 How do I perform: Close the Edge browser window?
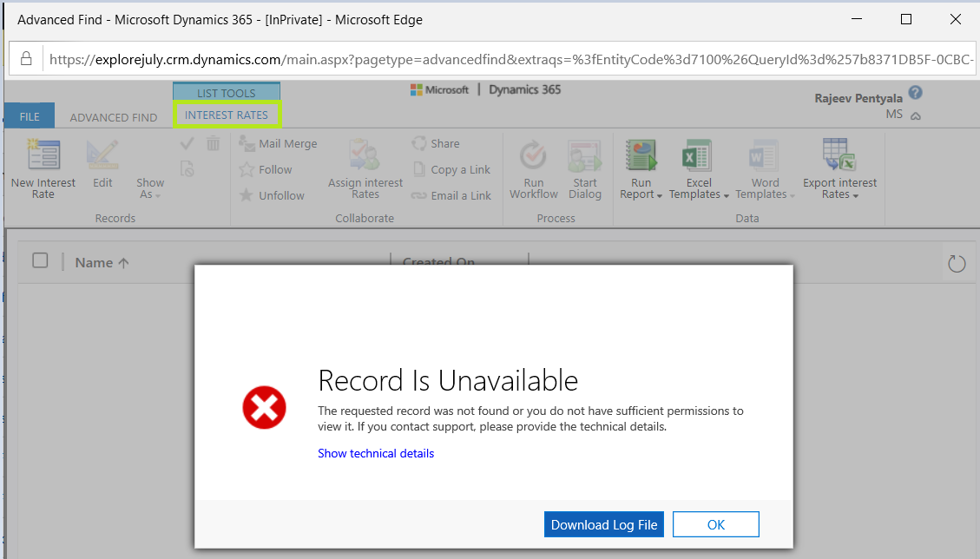pos(955,19)
